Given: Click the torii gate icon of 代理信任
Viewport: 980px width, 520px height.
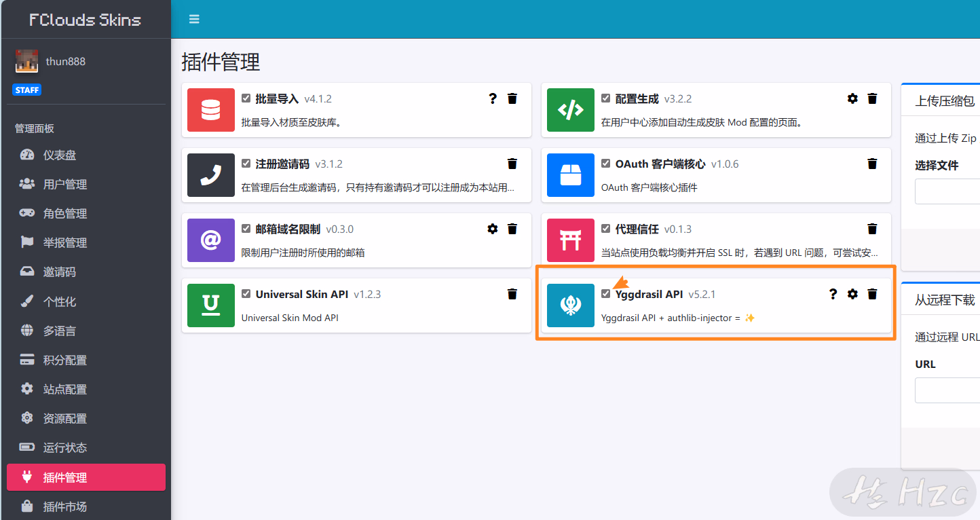Looking at the screenshot, I should point(571,240).
